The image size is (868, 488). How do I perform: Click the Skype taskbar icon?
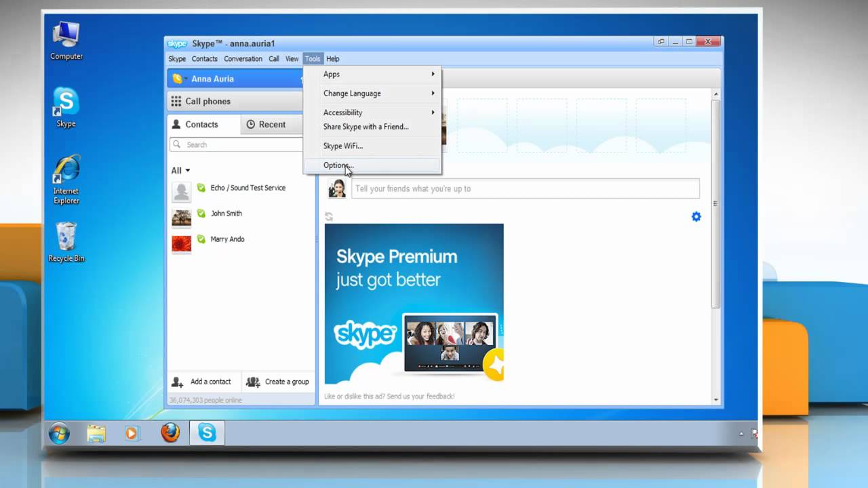coord(207,432)
